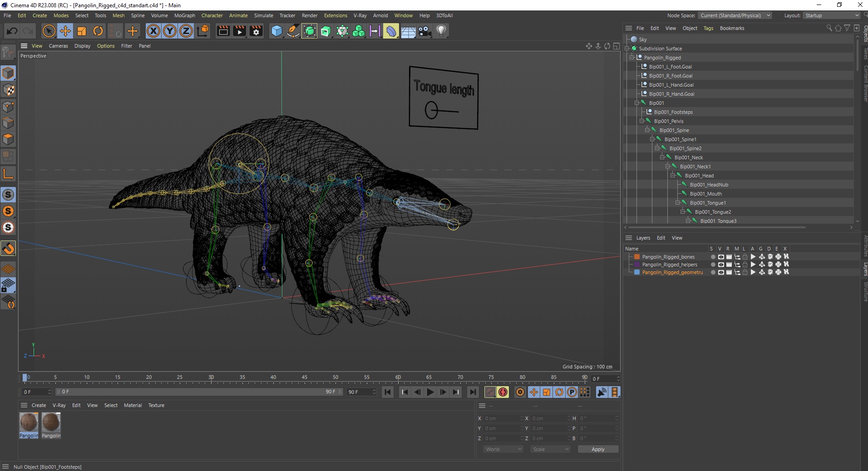Select the Sky object in tree
The width and height of the screenshot is (868, 471).
click(643, 39)
